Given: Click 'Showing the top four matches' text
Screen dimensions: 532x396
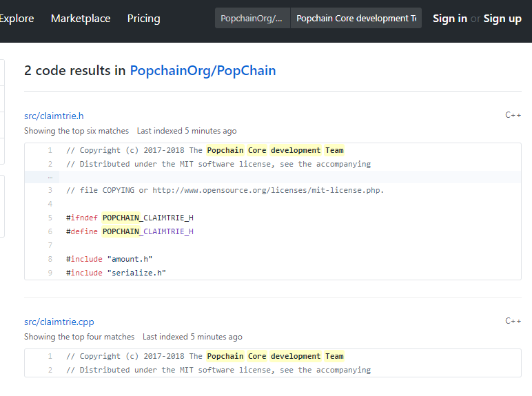Looking at the screenshot, I should point(79,337).
